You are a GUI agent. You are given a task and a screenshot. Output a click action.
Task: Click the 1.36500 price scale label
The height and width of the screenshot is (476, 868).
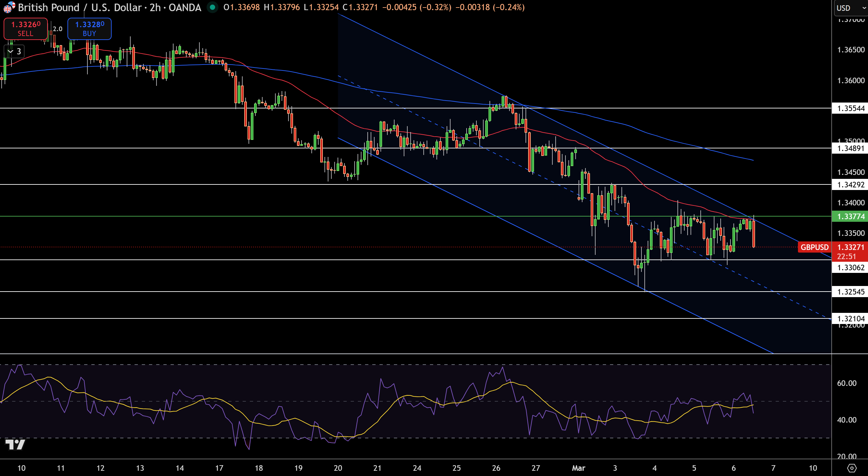851,49
